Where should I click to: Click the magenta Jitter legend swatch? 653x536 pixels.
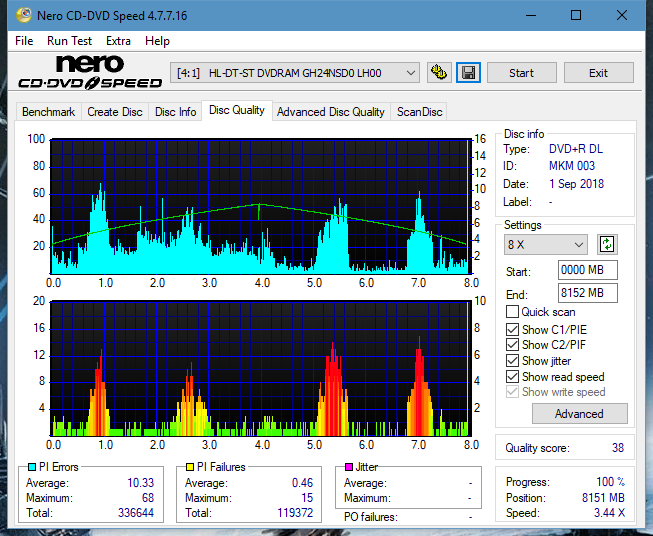[x=349, y=467]
